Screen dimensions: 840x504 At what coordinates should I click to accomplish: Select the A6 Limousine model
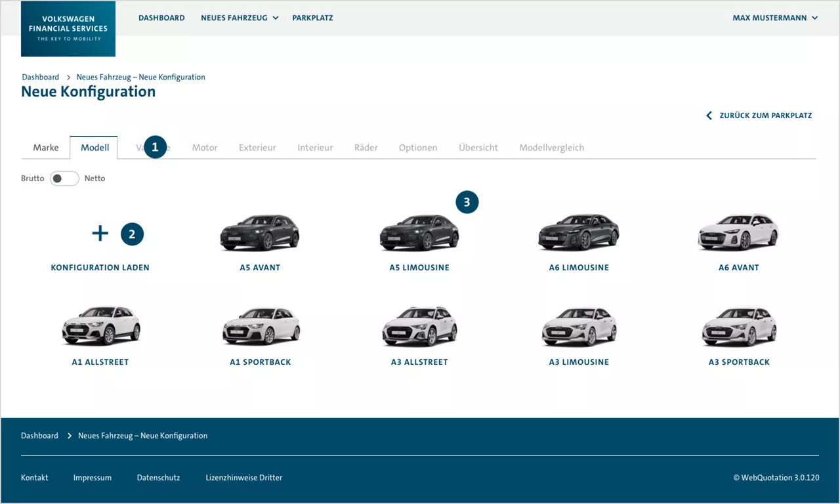pos(579,233)
